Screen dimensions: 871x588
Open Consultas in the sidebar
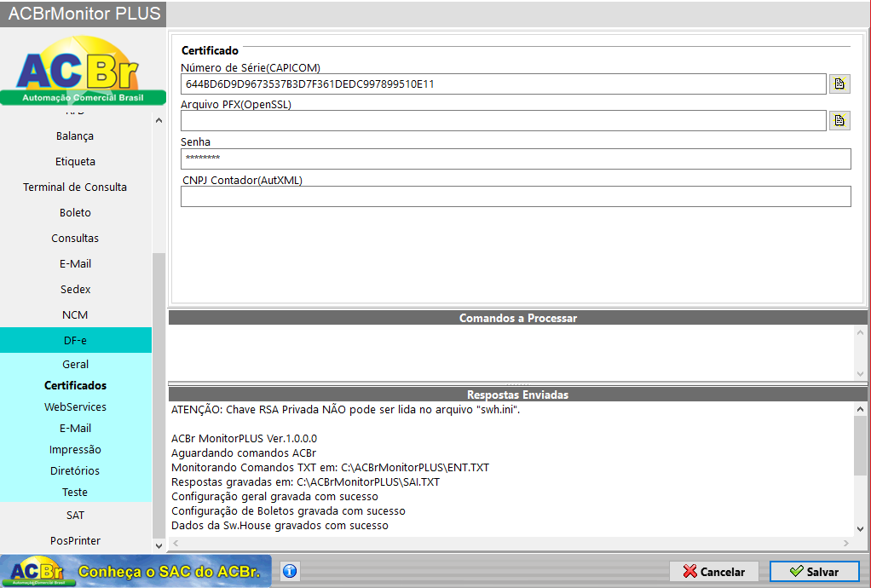pyautogui.click(x=75, y=239)
